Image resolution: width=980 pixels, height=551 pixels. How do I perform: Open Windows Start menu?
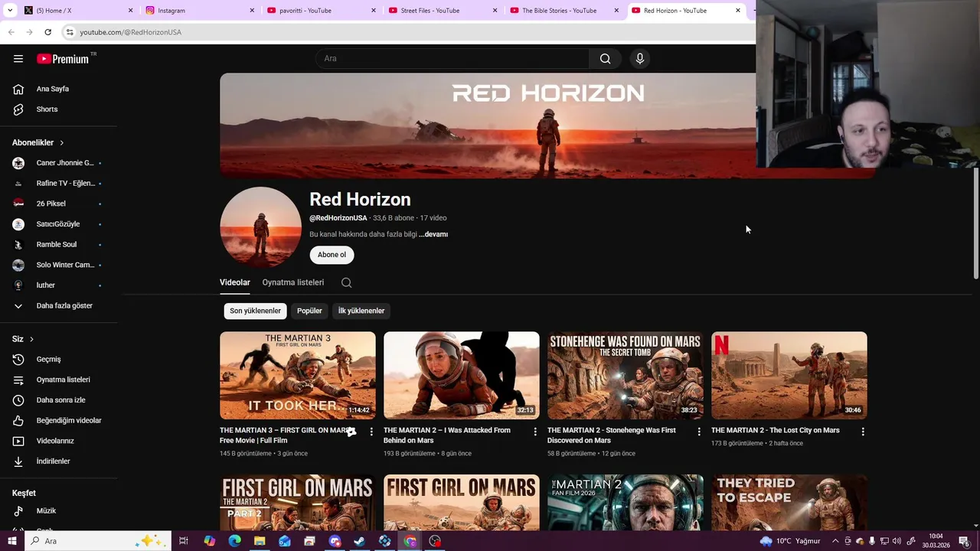tap(11, 541)
